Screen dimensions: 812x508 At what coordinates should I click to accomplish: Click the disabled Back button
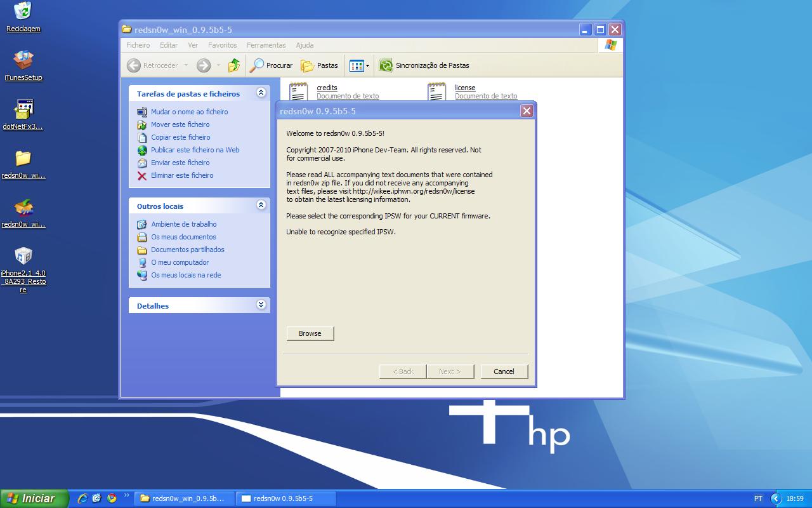pos(403,371)
